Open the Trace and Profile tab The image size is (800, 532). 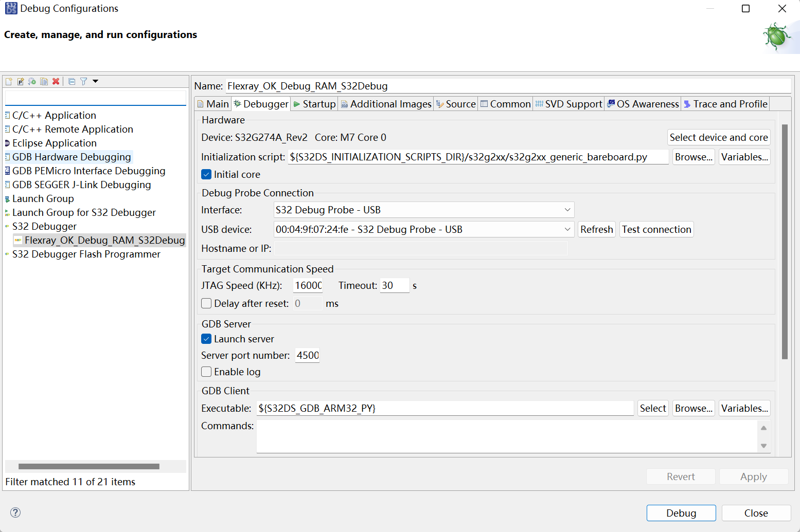[725, 104]
